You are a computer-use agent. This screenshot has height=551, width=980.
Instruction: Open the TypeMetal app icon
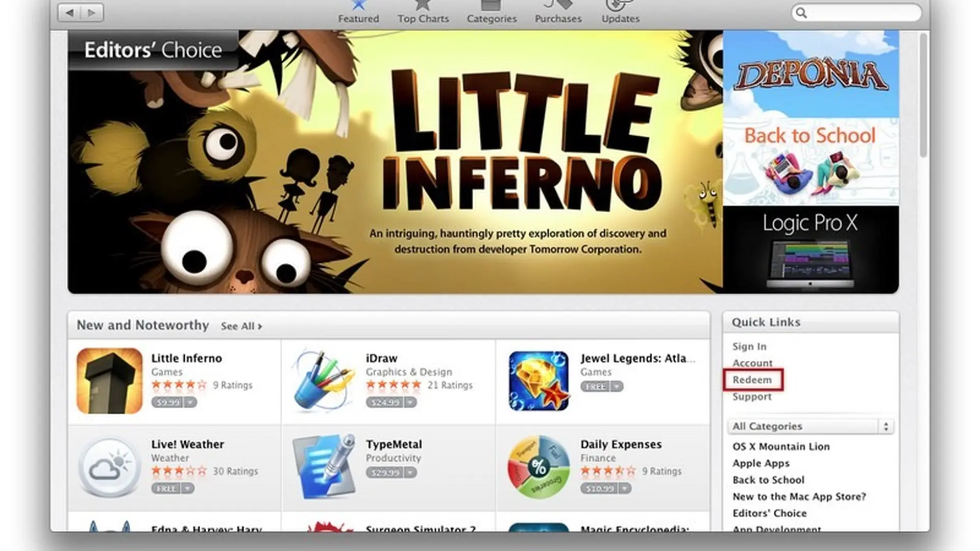pyautogui.click(x=324, y=466)
